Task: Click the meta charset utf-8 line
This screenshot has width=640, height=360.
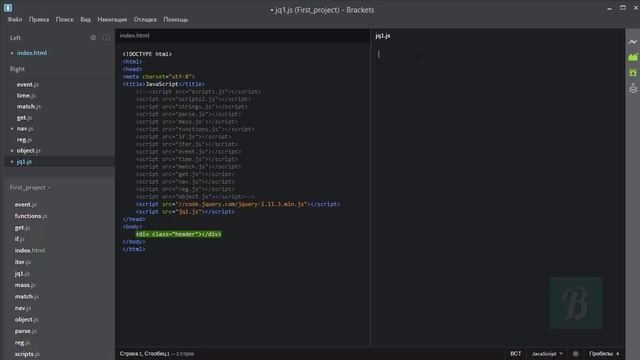Action: [x=158, y=76]
